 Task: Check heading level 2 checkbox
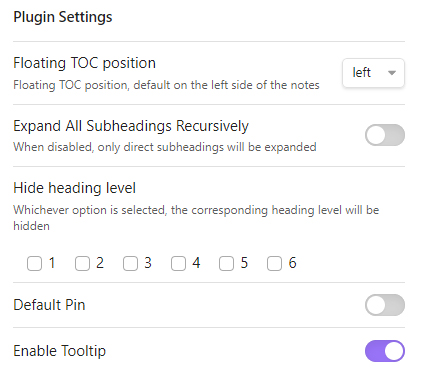pos(82,263)
